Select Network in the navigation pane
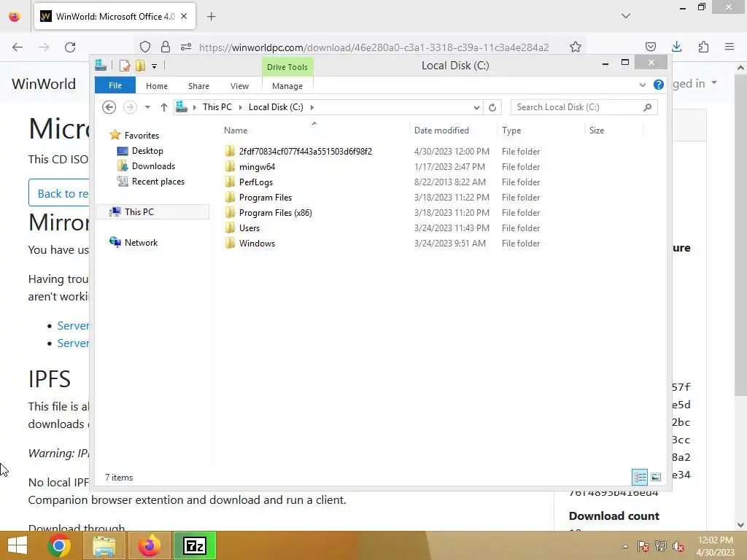The image size is (747, 560). (x=141, y=242)
